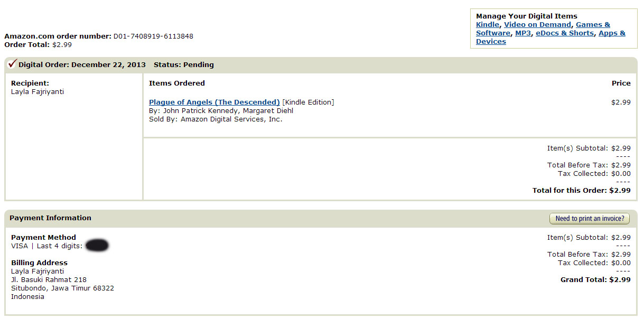
Task: Go to Video on Demand link
Action: [x=537, y=25]
